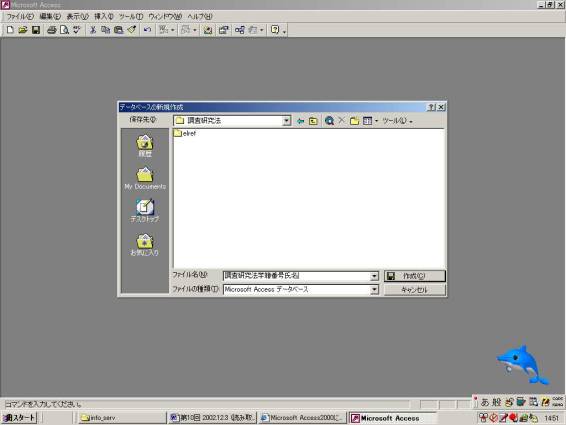Expand the ファイルの種類 file type dropdown
566x425 pixels.
(374, 290)
